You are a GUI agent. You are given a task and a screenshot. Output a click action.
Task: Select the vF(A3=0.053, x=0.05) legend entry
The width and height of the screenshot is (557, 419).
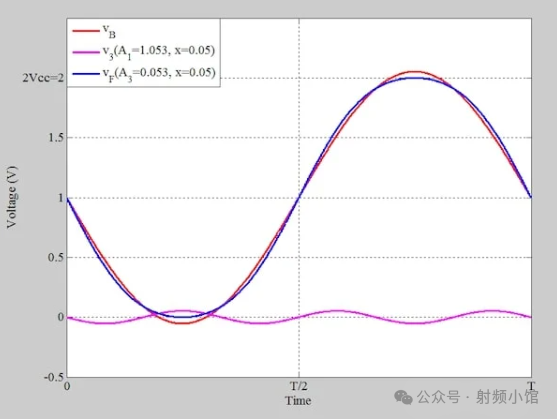(x=159, y=74)
